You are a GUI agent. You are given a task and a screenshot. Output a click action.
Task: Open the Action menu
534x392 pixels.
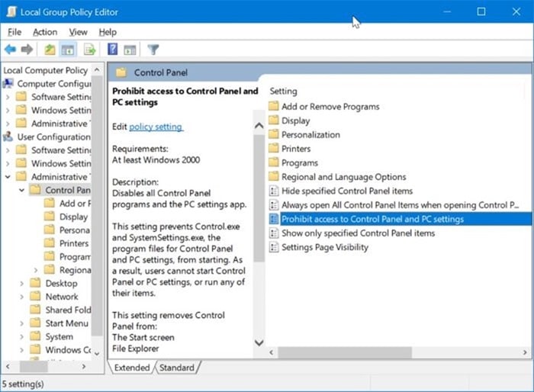pos(45,32)
